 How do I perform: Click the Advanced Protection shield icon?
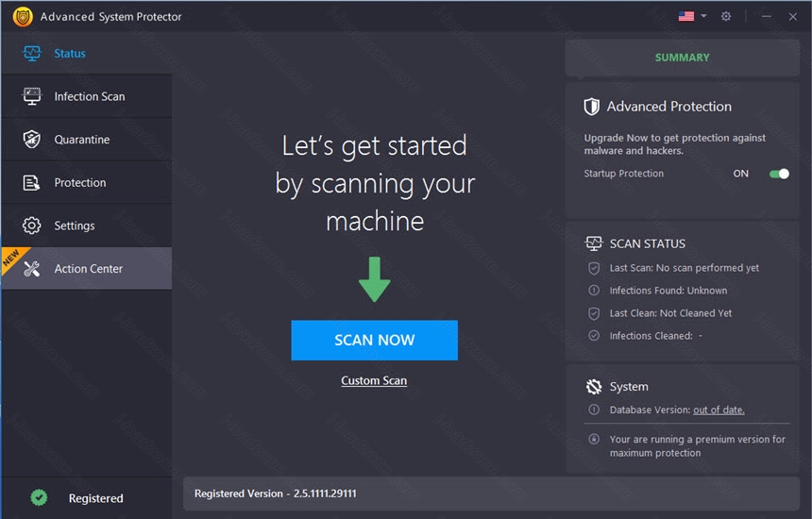591,107
